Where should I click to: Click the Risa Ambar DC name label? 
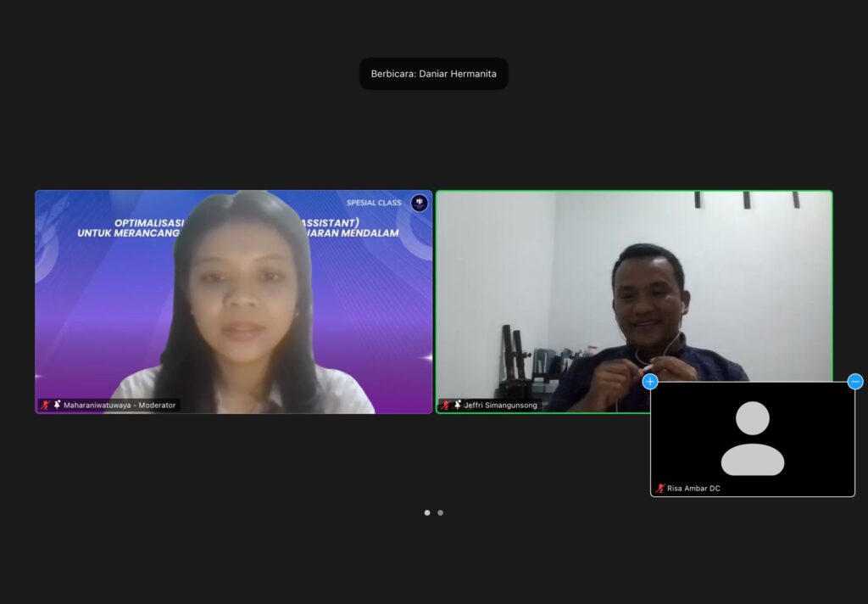tap(693, 489)
